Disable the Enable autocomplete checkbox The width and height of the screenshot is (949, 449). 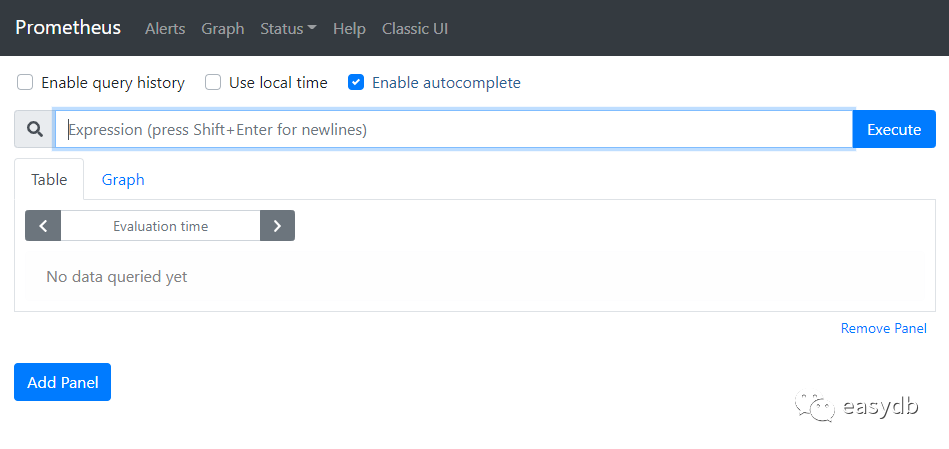356,83
